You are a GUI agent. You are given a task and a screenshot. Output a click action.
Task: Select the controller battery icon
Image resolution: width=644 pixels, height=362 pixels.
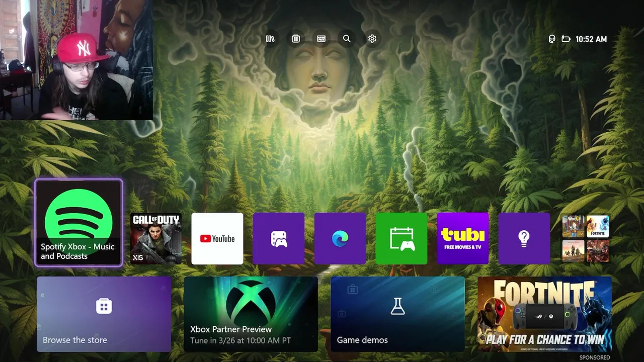click(566, 39)
